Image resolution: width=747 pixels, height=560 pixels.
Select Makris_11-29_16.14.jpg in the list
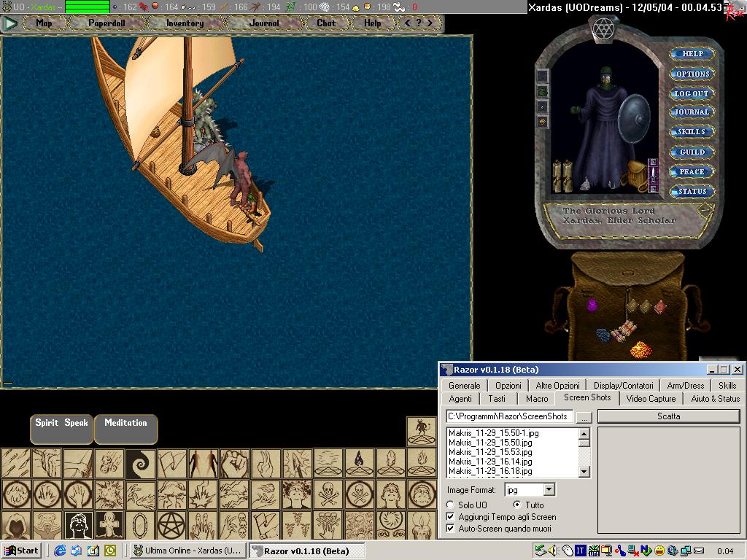(490, 462)
